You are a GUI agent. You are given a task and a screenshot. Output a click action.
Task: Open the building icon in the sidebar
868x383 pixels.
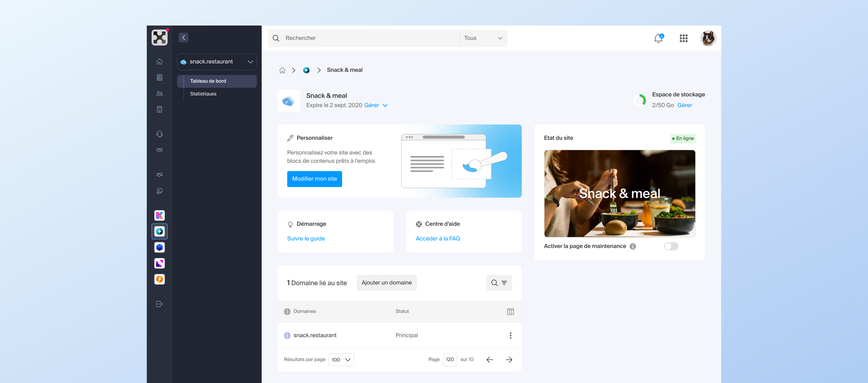159,109
